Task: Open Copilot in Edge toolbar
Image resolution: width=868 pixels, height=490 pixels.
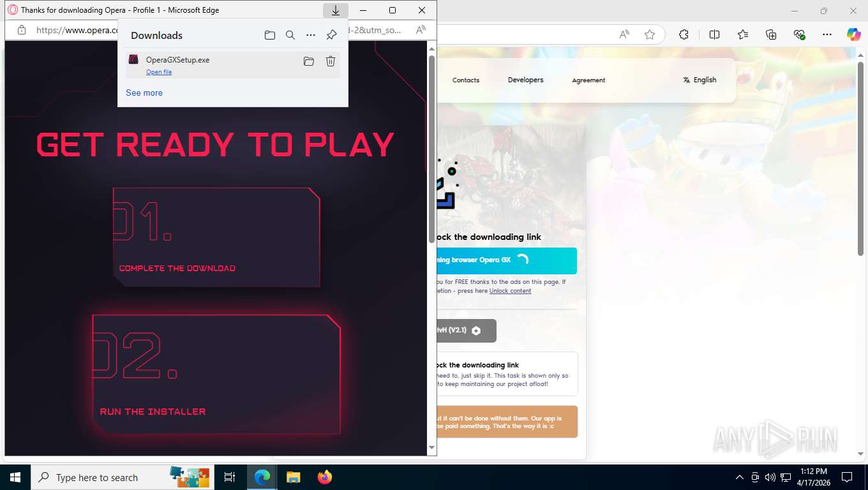Action: click(x=854, y=34)
